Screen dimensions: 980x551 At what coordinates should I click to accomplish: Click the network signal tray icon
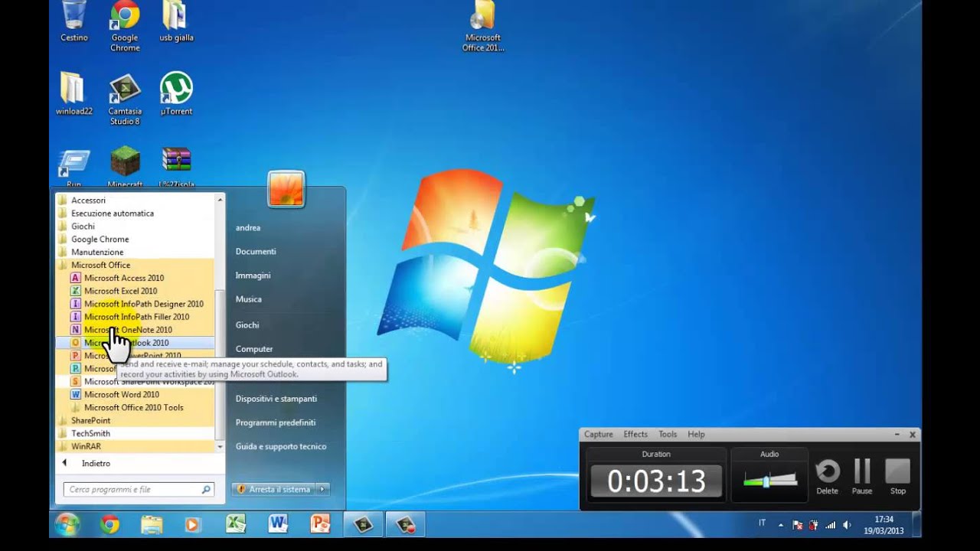[x=830, y=525]
